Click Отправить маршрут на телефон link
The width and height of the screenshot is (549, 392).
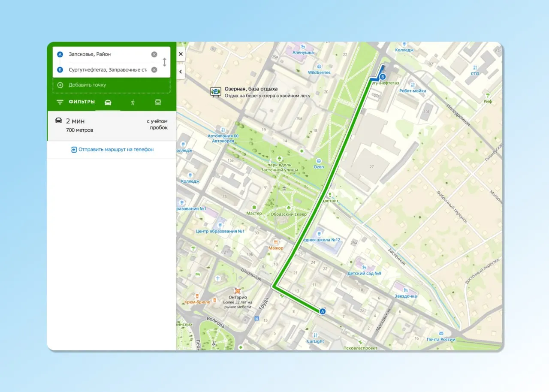point(112,150)
